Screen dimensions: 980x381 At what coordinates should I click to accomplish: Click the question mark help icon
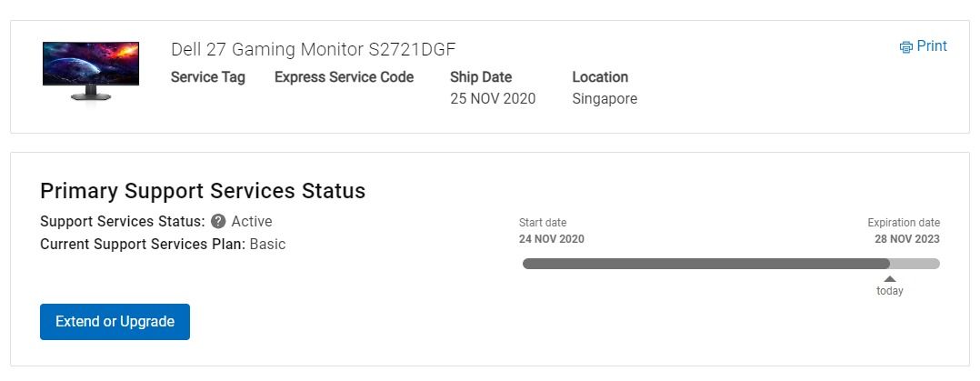(218, 222)
